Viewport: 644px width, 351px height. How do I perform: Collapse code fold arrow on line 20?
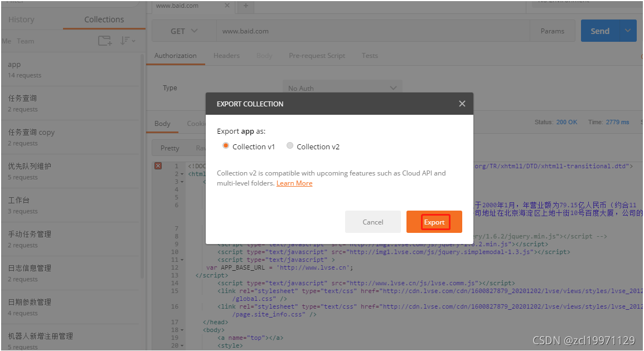pos(182,345)
